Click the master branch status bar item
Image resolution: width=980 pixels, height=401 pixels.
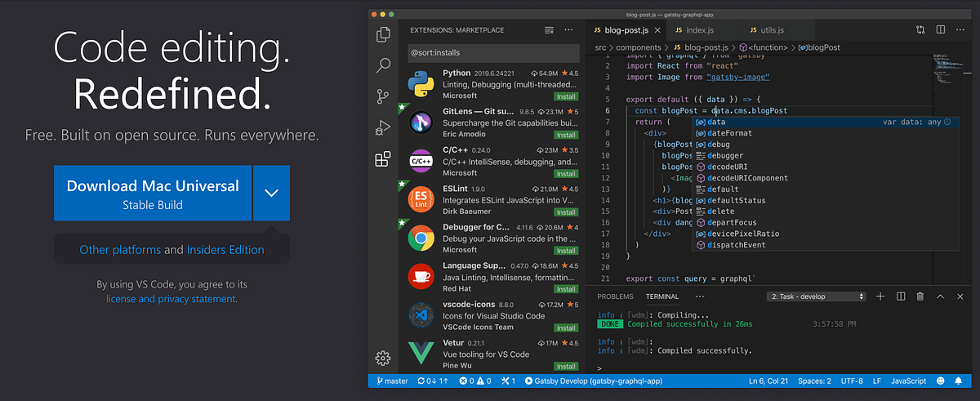tap(391, 381)
